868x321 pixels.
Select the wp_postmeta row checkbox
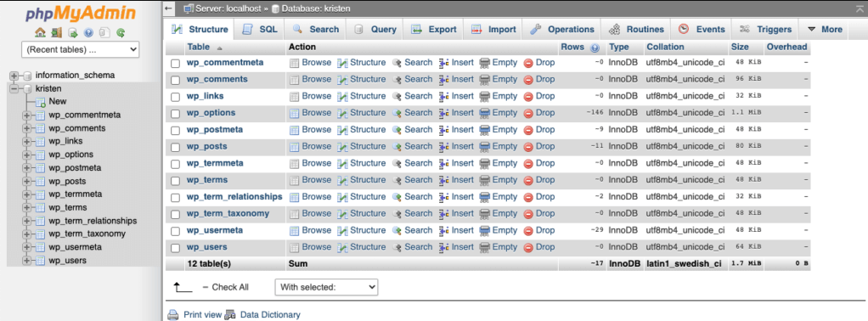[x=176, y=131]
